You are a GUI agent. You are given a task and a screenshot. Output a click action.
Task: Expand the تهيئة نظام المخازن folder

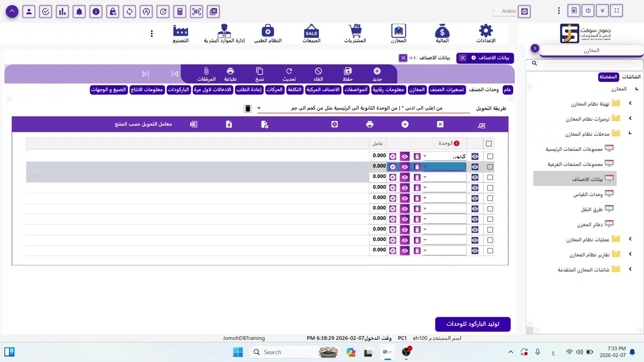pos(630,104)
